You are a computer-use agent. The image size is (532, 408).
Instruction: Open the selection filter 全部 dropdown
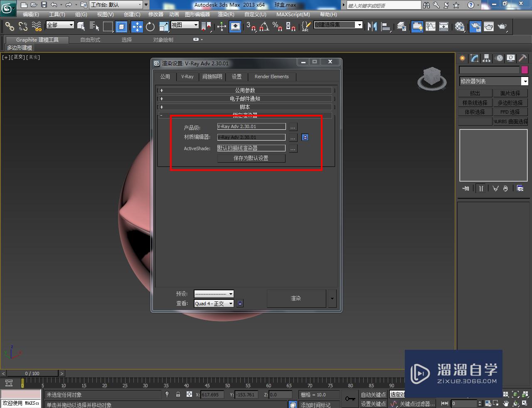click(60, 25)
